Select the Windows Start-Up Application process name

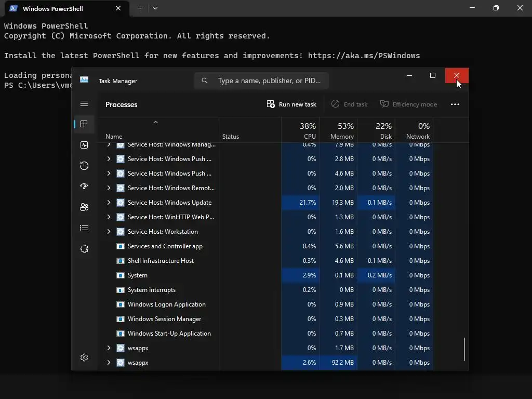click(x=169, y=334)
